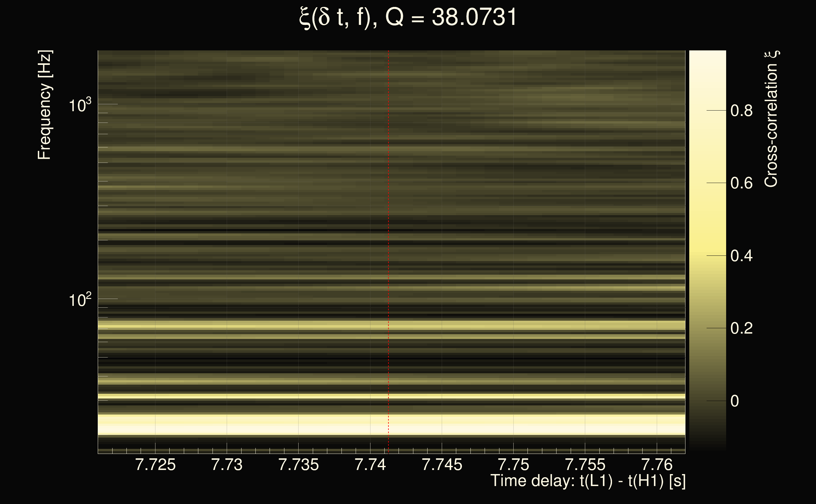The width and height of the screenshot is (816, 504).
Task: Click the 0 label on the colorbar
Action: [x=735, y=401]
